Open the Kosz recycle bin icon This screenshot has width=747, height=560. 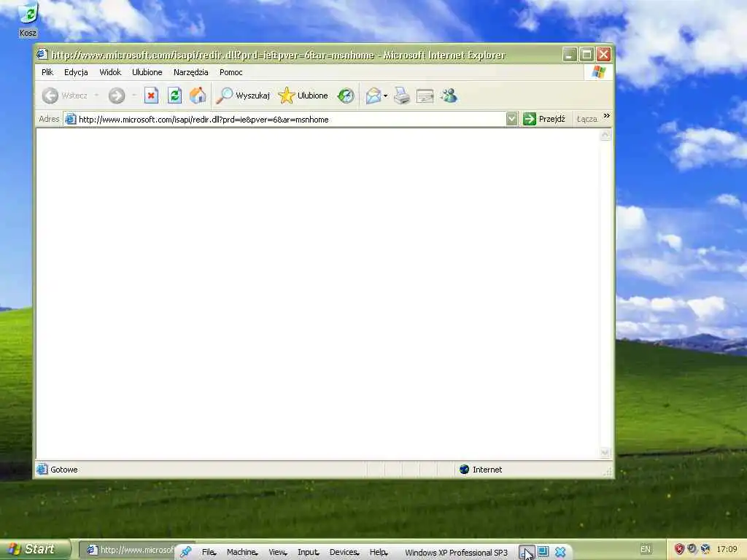tap(28, 19)
